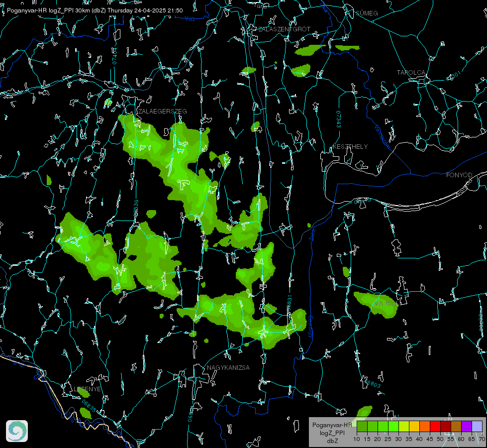
Task: Click the blue swirl logo icon
Action: [17, 431]
